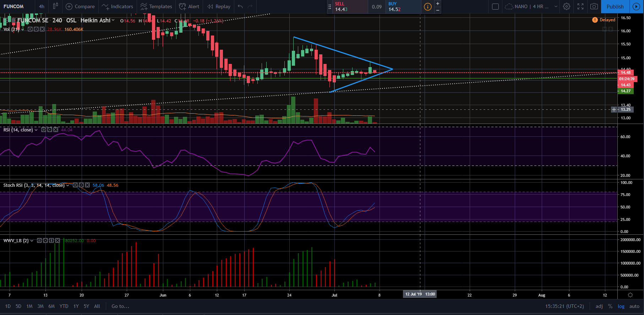Select the 5D date range
Screen dimensions: 644x315
pos(18,306)
